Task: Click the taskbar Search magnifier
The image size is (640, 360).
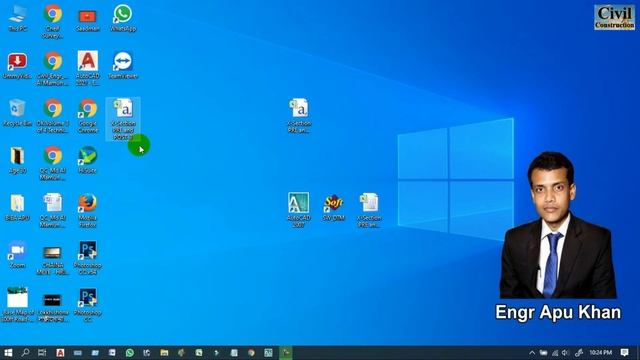Action: [25, 353]
